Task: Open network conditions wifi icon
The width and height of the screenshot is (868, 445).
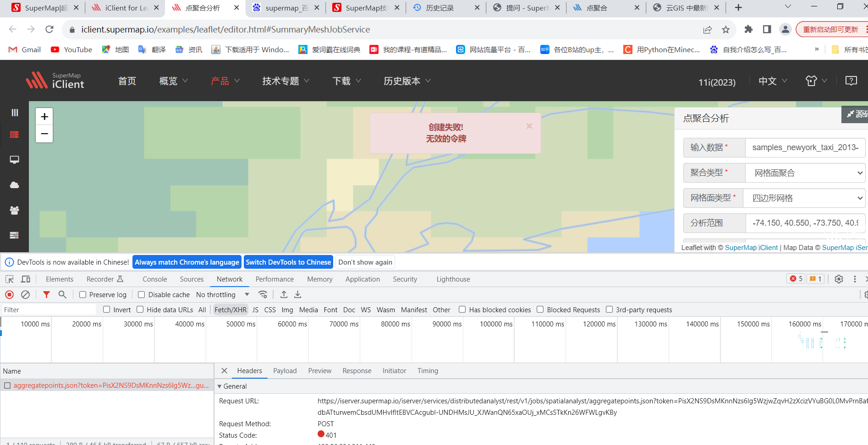Action: coord(263,294)
